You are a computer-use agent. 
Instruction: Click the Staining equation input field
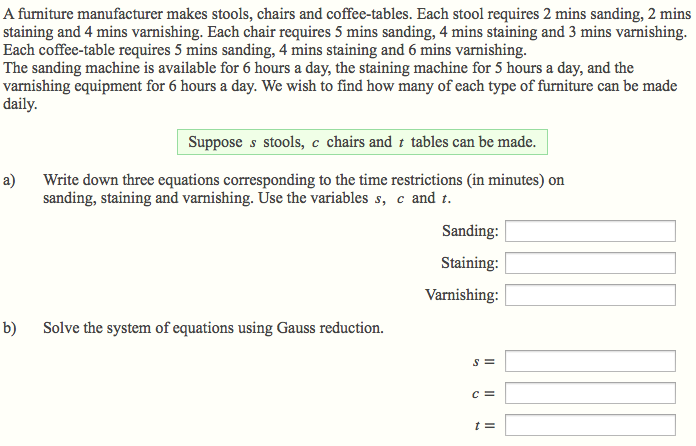pyautogui.click(x=590, y=263)
